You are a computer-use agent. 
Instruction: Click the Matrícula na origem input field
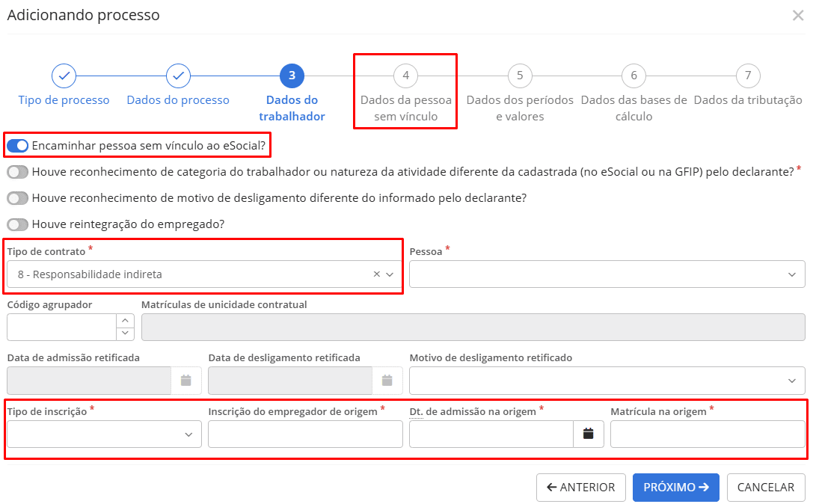tap(707, 434)
